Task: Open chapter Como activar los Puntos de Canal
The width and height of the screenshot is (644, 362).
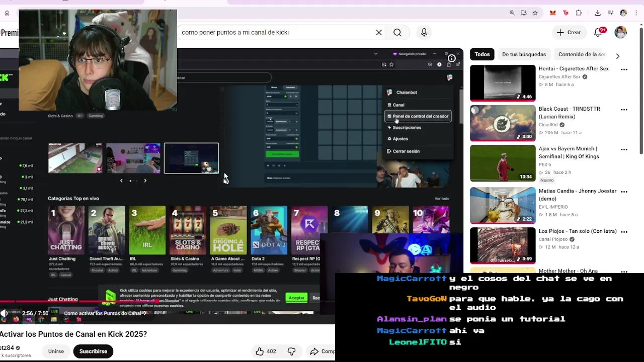Action: coord(106,313)
